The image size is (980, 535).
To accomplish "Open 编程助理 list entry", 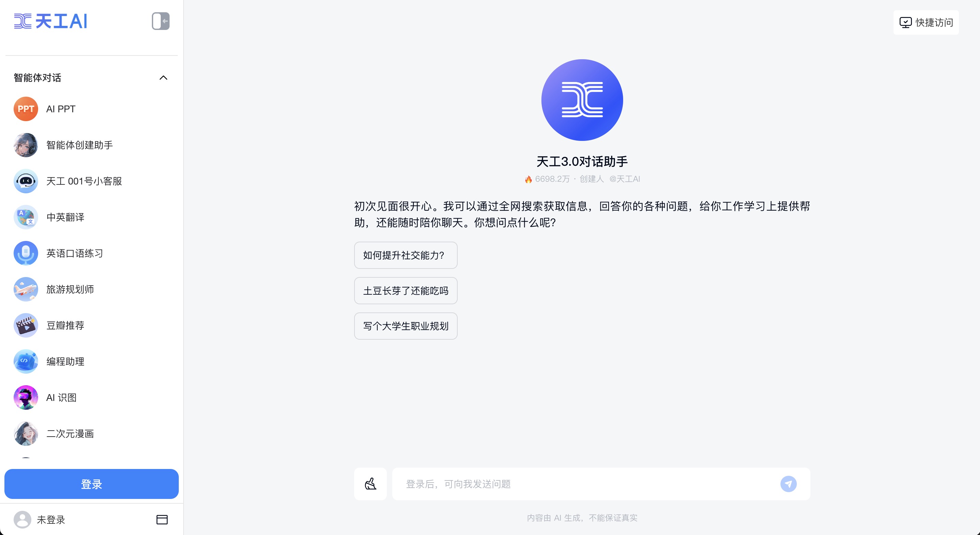I will pyautogui.click(x=91, y=362).
